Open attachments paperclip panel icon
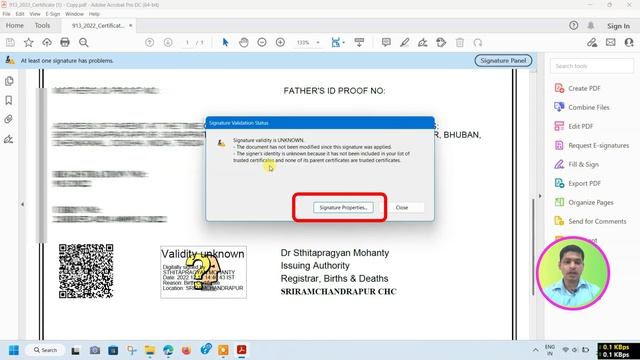The height and width of the screenshot is (360, 640). (9, 120)
